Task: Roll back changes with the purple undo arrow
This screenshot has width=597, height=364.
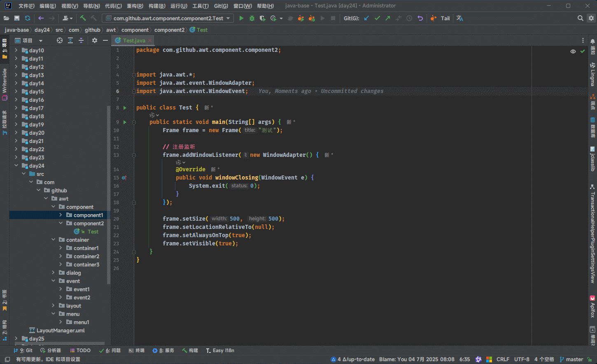Action: [420, 18]
